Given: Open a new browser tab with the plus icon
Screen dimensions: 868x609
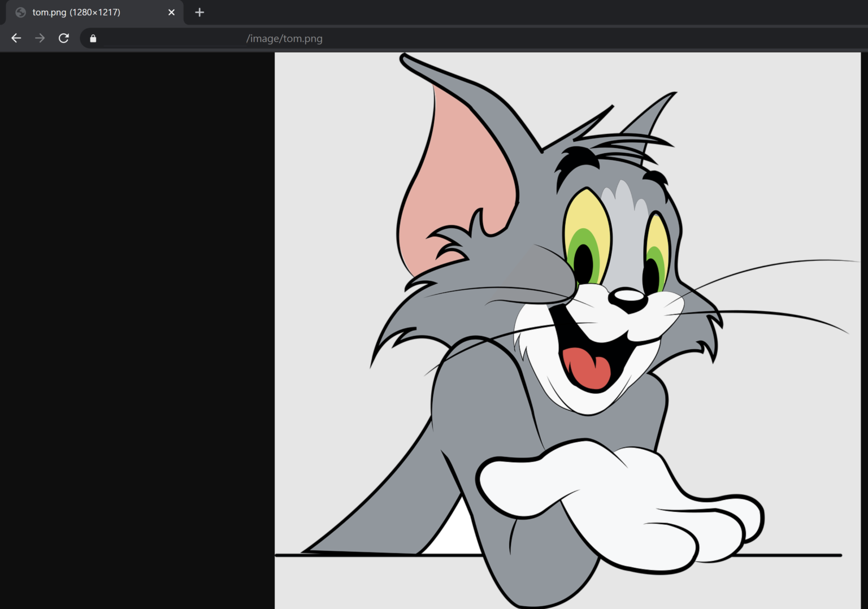Looking at the screenshot, I should point(199,12).
